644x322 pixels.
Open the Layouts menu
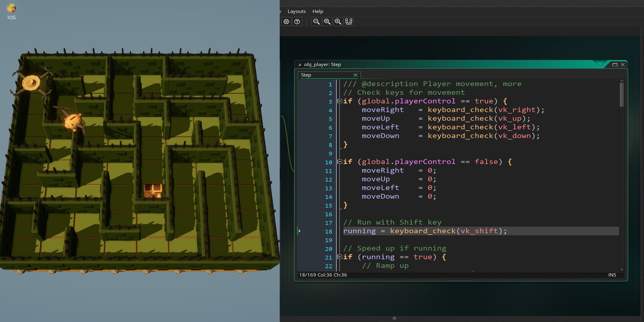click(x=296, y=11)
